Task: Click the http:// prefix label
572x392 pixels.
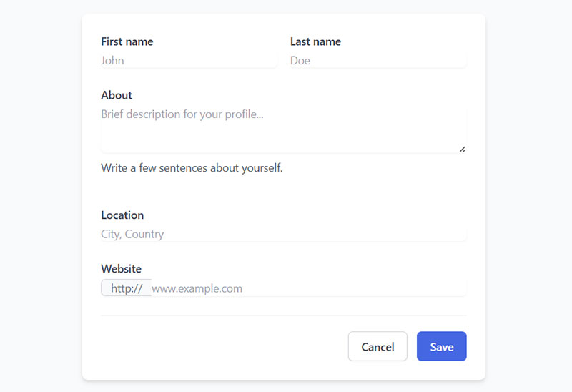Action: [127, 288]
